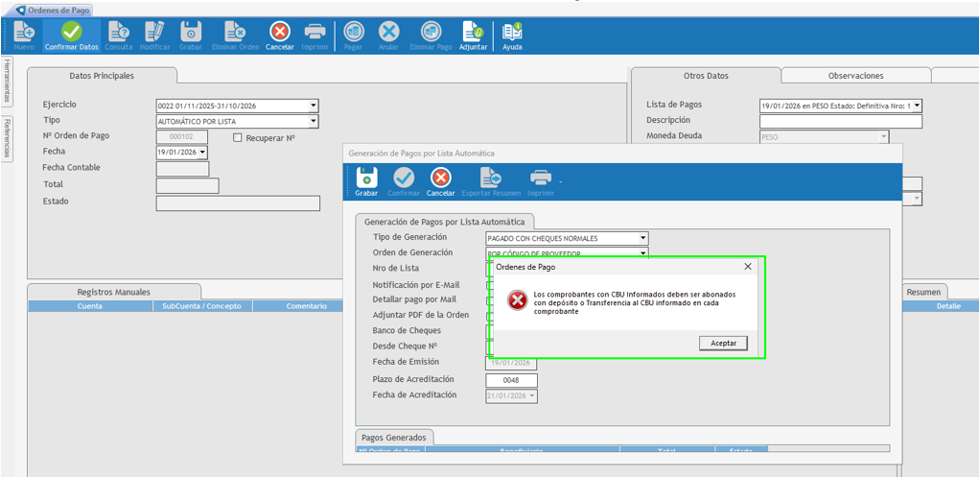Click the red Cancelar icon in main toolbar
980x477 pixels.
(x=279, y=35)
